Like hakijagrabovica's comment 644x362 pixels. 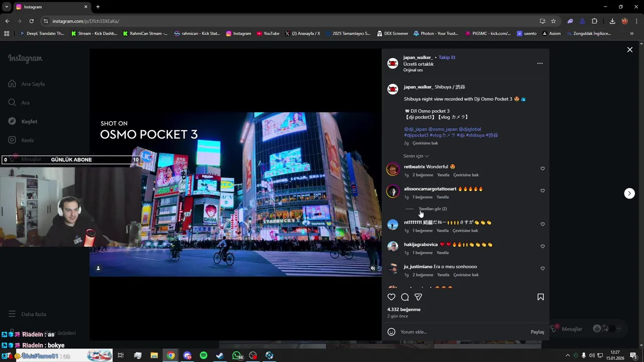pyautogui.click(x=542, y=246)
